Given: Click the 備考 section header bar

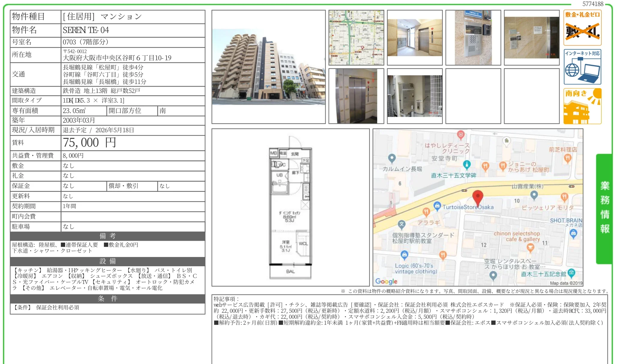Looking at the screenshot, I should (x=107, y=236).
